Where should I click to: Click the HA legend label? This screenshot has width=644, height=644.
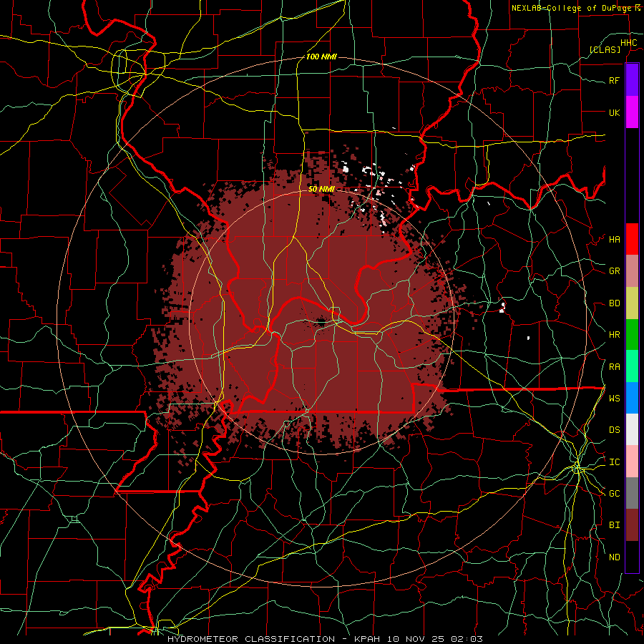[x=614, y=240]
